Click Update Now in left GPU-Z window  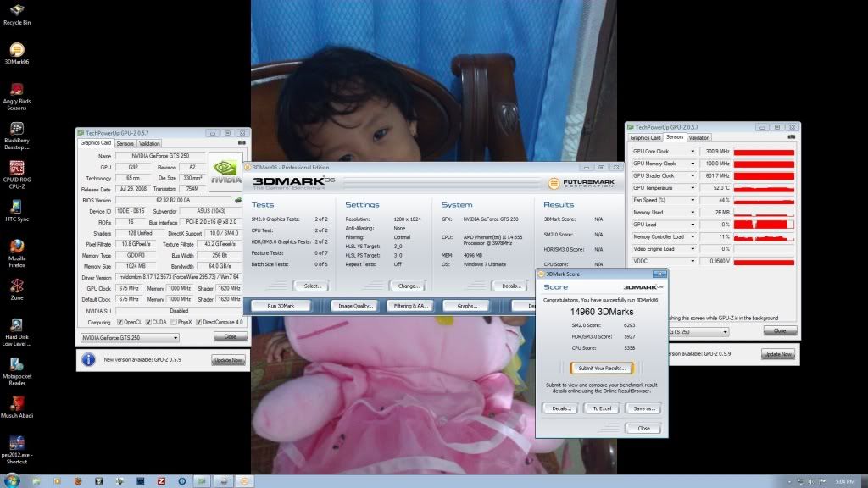click(x=228, y=360)
